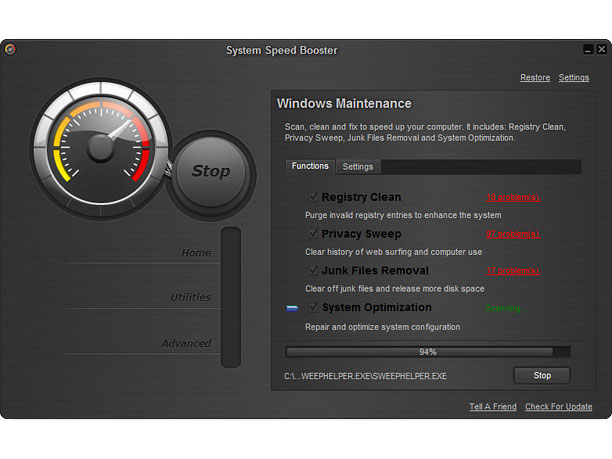Click 'Purge invalid registry entries' description

pyautogui.click(x=403, y=215)
